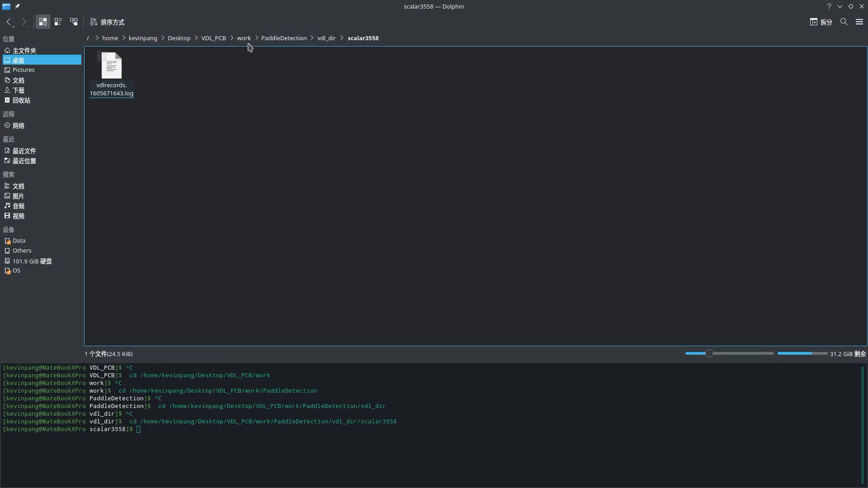
Task: Open the hamburger menu
Action: 859,22
